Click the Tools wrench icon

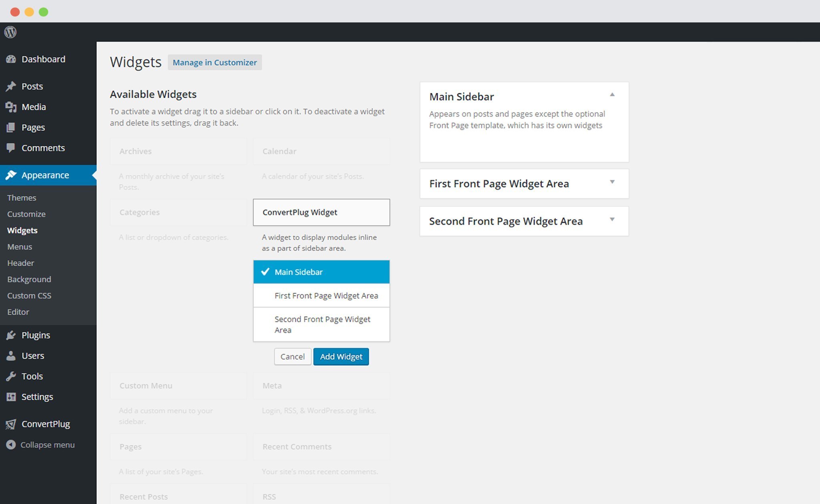pos(11,376)
